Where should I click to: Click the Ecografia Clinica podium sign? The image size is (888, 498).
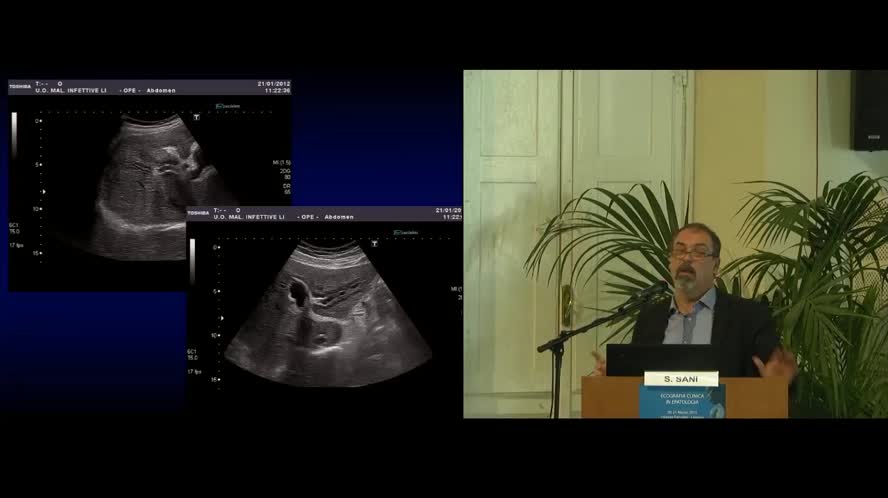[x=682, y=401]
